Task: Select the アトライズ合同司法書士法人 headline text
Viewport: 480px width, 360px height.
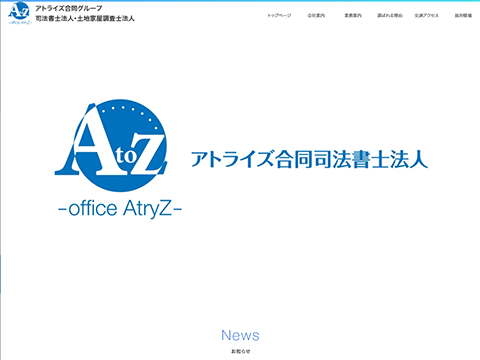Action: coord(309,159)
